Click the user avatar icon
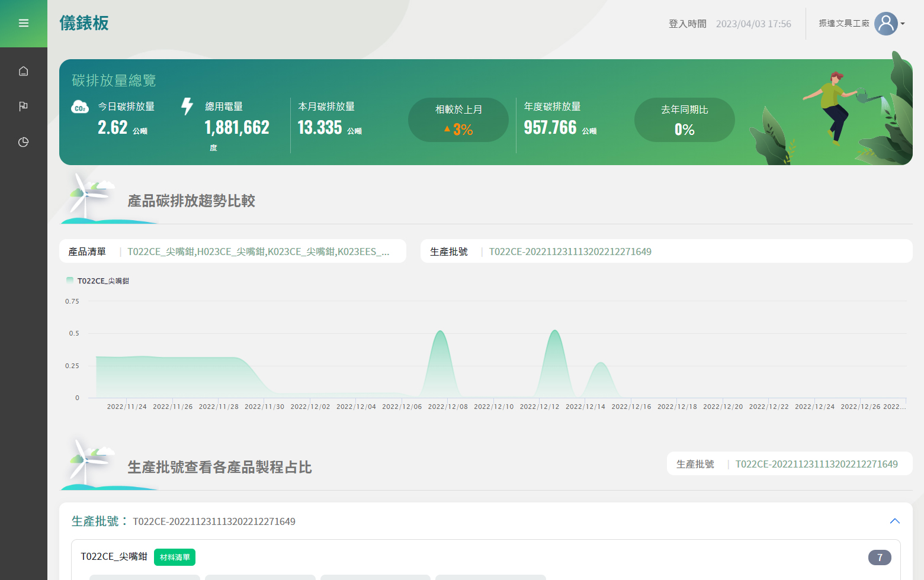 point(886,24)
